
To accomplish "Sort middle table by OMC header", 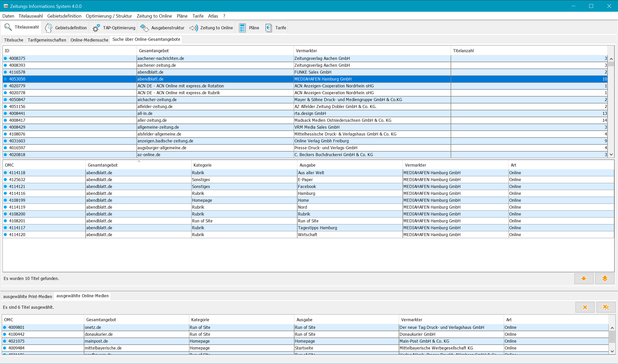I will click(x=44, y=165).
